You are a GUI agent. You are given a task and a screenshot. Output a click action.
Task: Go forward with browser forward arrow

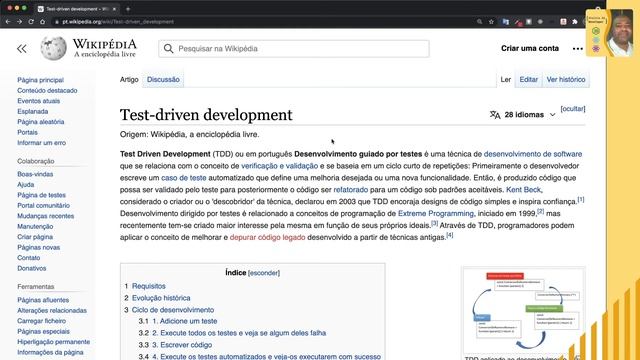point(19,22)
